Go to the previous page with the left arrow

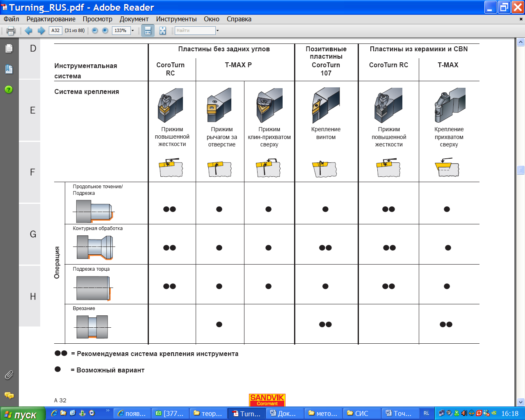pyautogui.click(x=28, y=30)
